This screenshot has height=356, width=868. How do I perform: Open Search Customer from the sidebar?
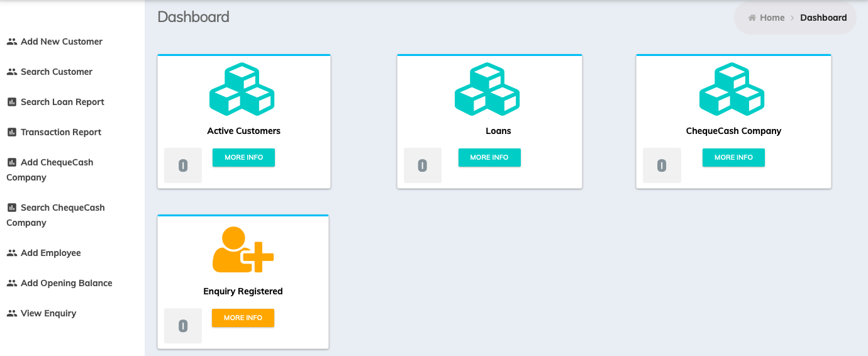[56, 72]
